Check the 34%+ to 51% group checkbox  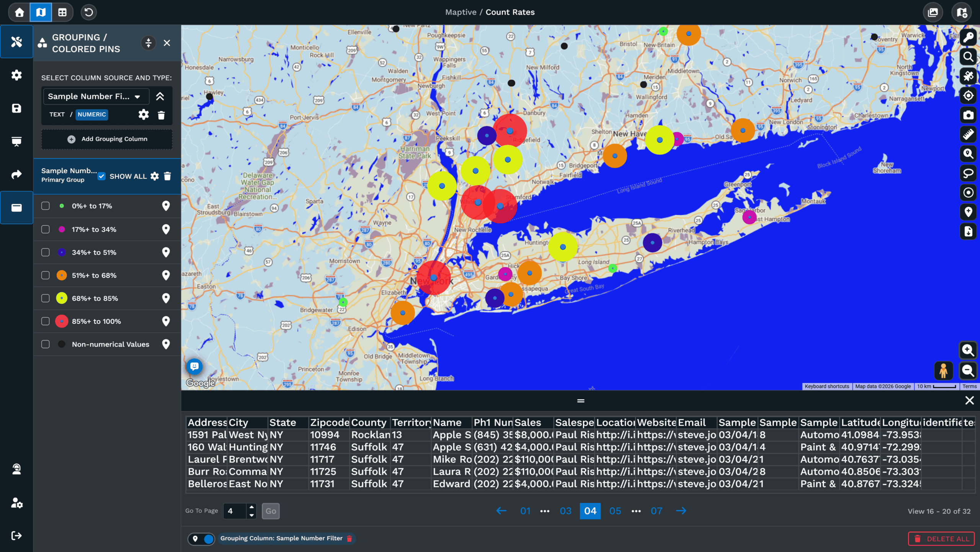point(46,252)
